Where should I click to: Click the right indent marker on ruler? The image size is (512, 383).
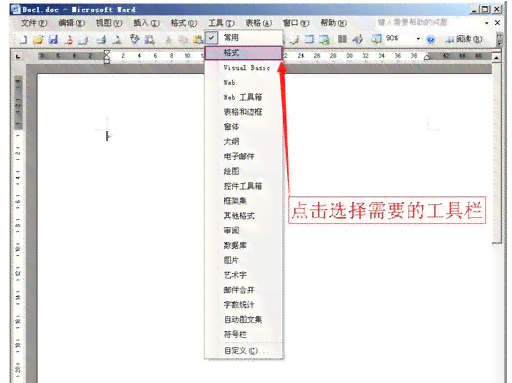[x=427, y=58]
